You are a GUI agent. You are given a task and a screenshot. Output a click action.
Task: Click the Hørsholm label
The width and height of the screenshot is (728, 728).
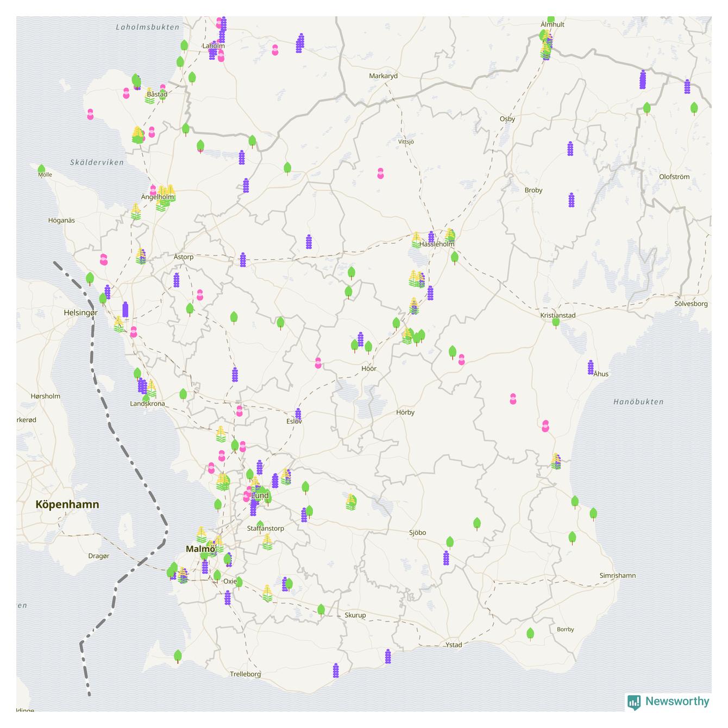click(46, 396)
